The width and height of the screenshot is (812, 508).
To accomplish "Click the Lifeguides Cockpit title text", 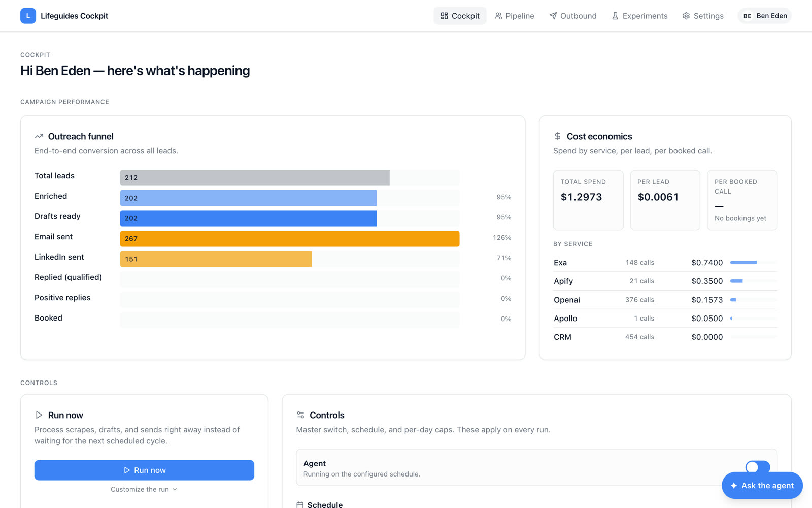I will 74,16.
